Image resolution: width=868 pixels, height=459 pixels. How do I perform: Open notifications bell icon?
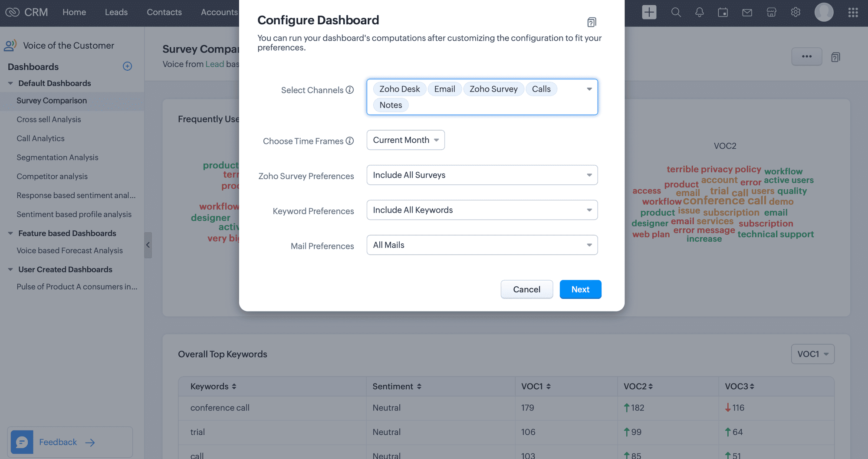coord(699,12)
